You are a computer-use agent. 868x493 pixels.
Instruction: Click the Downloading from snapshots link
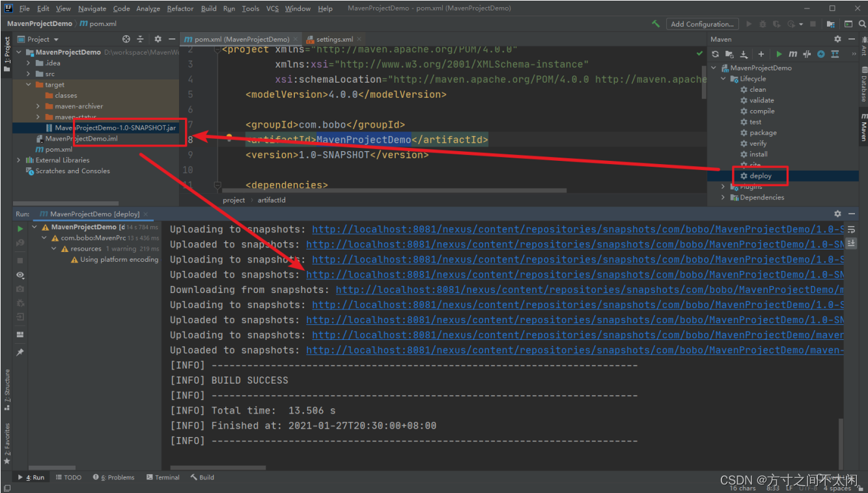click(x=589, y=290)
